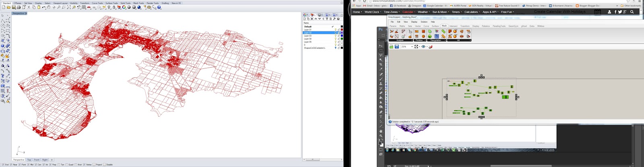Open the Grasshopper 21% zoom dropdown
This screenshot has height=167, width=644.
coord(412,47)
